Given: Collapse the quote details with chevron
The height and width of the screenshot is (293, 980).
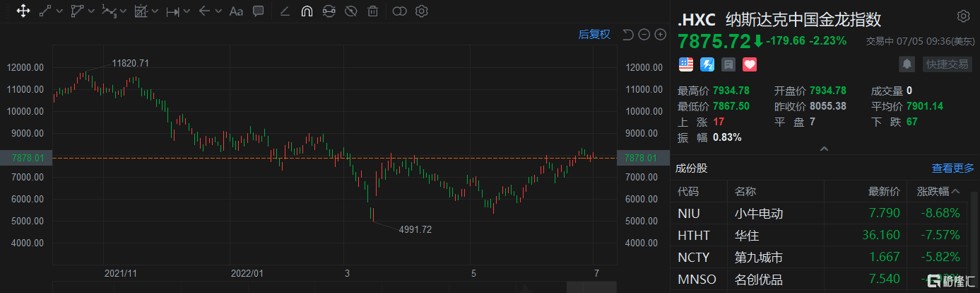Looking at the screenshot, I should [823, 149].
